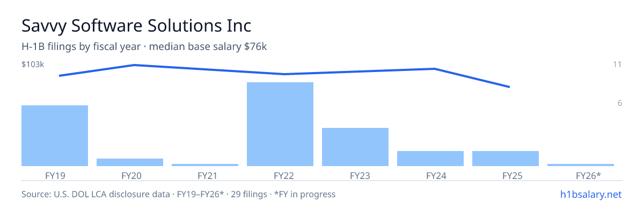The image size is (644, 215).
Task: Click the salary line peak above FY20
Action: pyautogui.click(x=133, y=65)
